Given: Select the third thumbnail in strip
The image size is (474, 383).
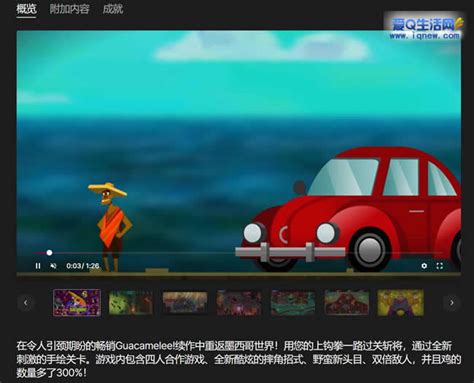Looking at the screenshot, I should 185,303.
